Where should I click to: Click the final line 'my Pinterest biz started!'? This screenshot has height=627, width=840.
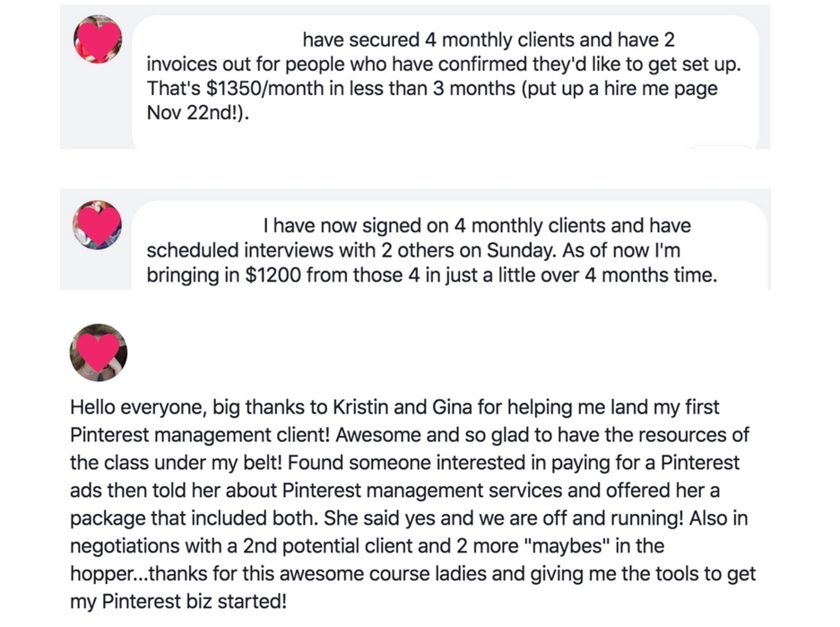[x=178, y=601]
